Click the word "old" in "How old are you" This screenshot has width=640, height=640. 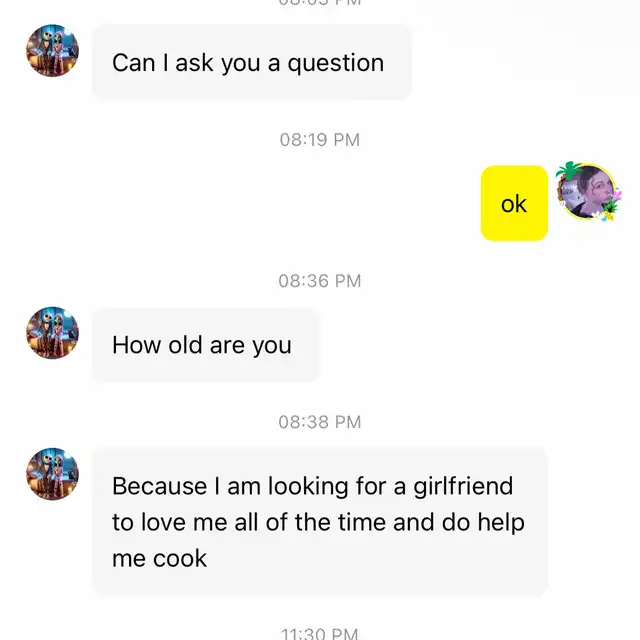pos(185,345)
